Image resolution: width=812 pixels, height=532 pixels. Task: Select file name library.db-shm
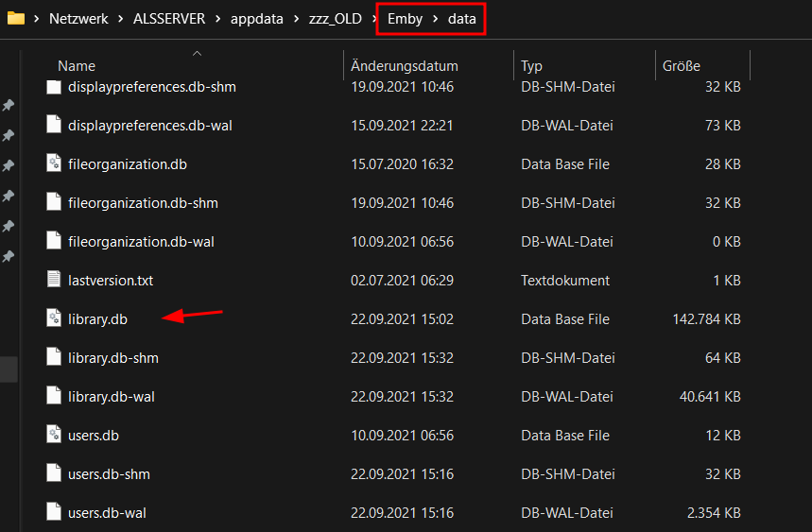112,359
